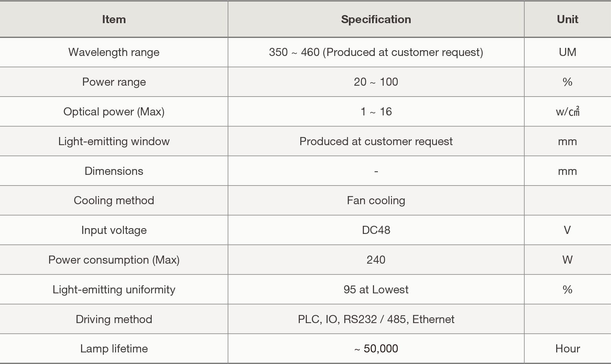Viewport: 611px width, 364px height.
Task: Click the Lamp lifetime row label
Action: (114, 349)
